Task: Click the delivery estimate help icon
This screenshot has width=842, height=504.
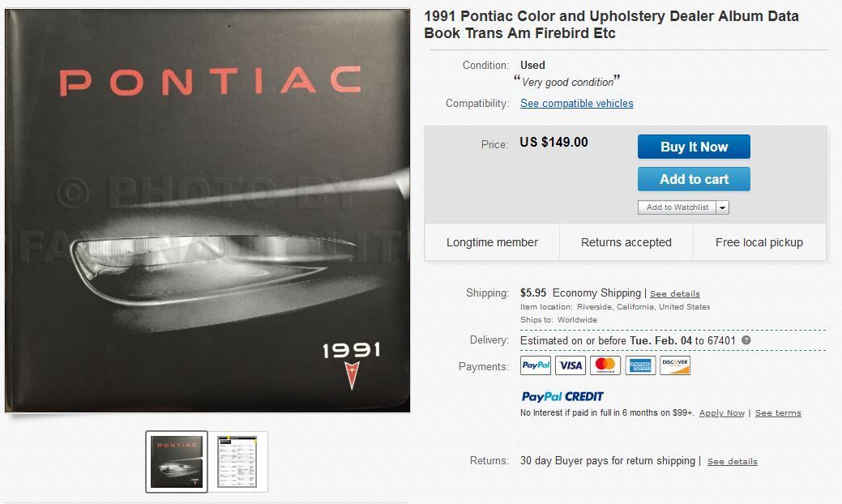Action: (746, 340)
